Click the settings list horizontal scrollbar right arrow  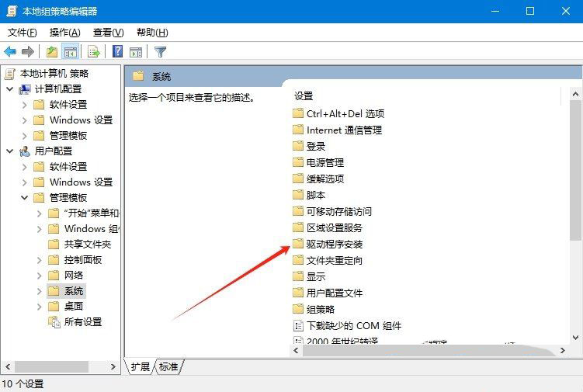click(563, 350)
